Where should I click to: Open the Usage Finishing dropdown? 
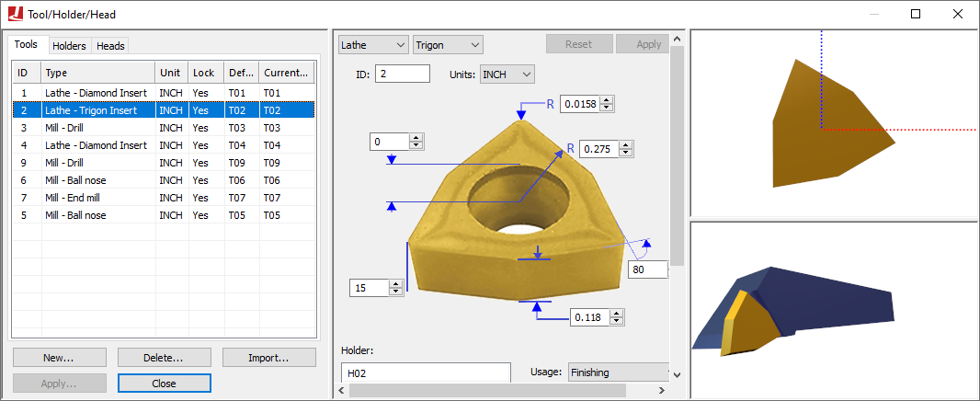click(x=619, y=372)
